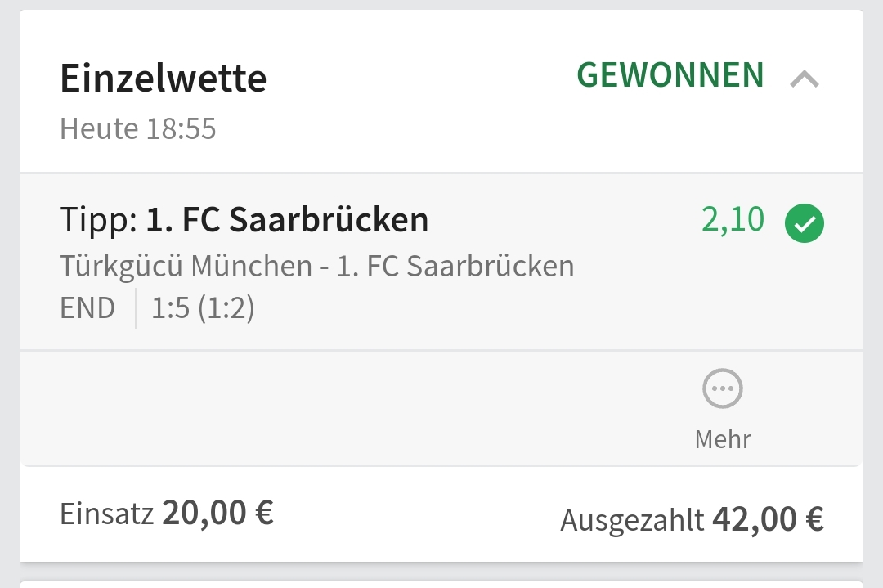Click the Tipp: prefix label
The width and height of the screenshot is (883, 588).
(98, 220)
